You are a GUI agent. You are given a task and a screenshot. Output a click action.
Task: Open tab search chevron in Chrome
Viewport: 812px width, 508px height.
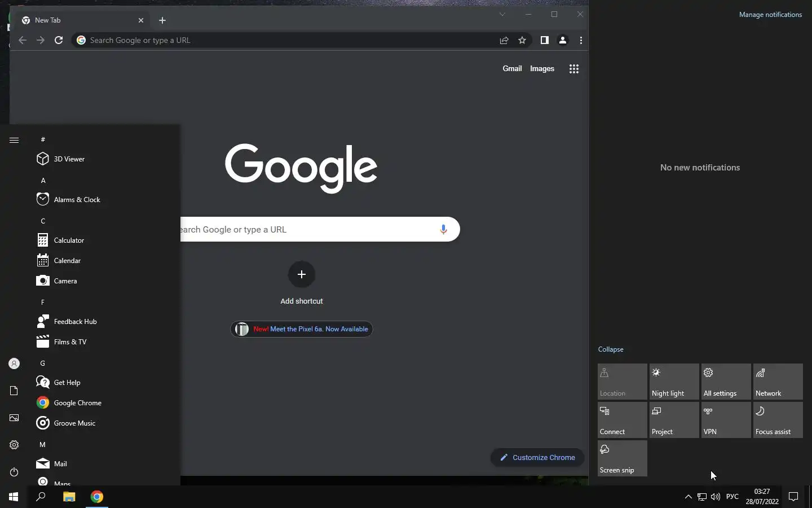click(502, 15)
